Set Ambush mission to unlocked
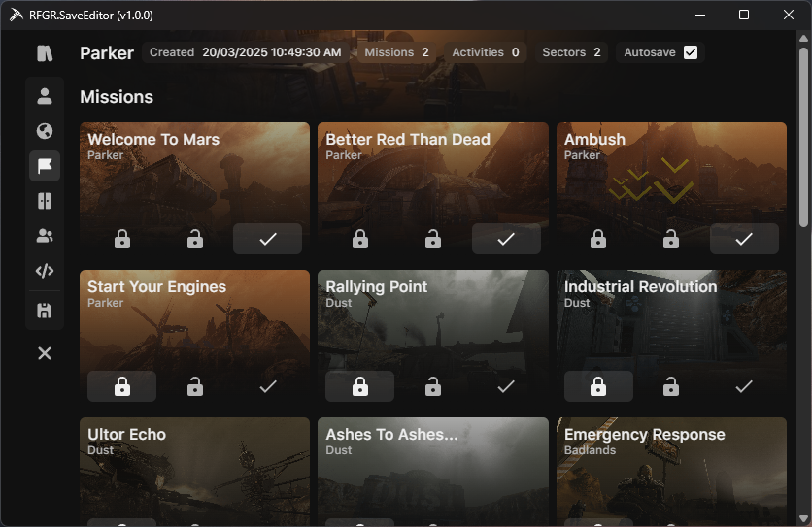 [x=671, y=239]
